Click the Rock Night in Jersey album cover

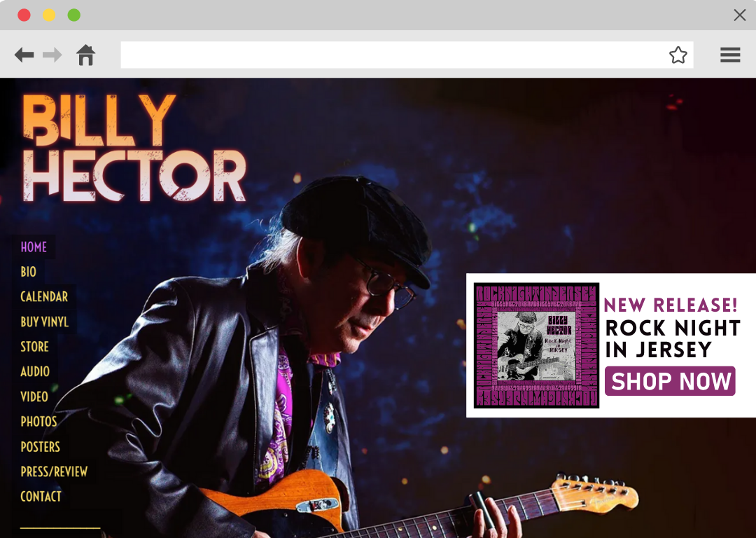tap(536, 345)
